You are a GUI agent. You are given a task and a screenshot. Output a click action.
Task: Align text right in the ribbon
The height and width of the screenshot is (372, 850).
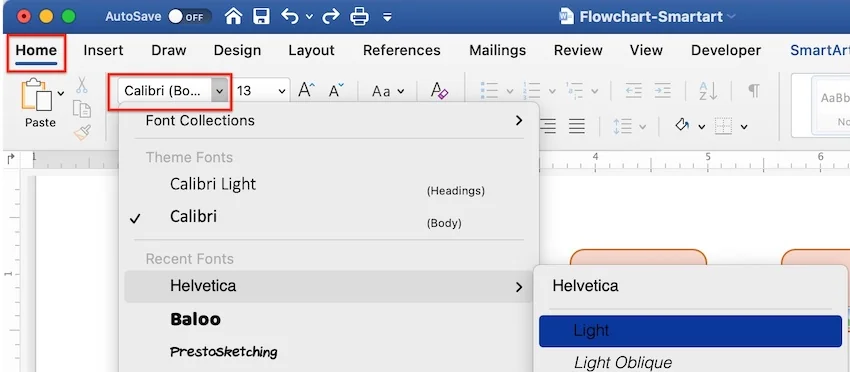tap(549, 126)
